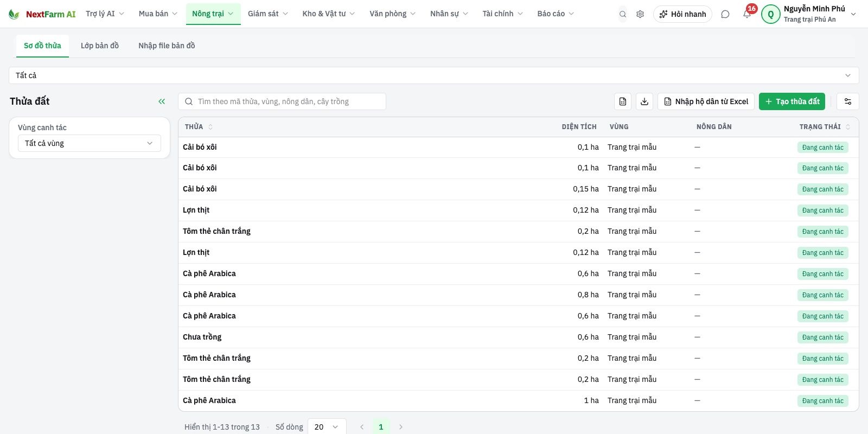The height and width of the screenshot is (434, 868).
Task: Collapse the Thửa đất side panel
Action: click(x=162, y=101)
